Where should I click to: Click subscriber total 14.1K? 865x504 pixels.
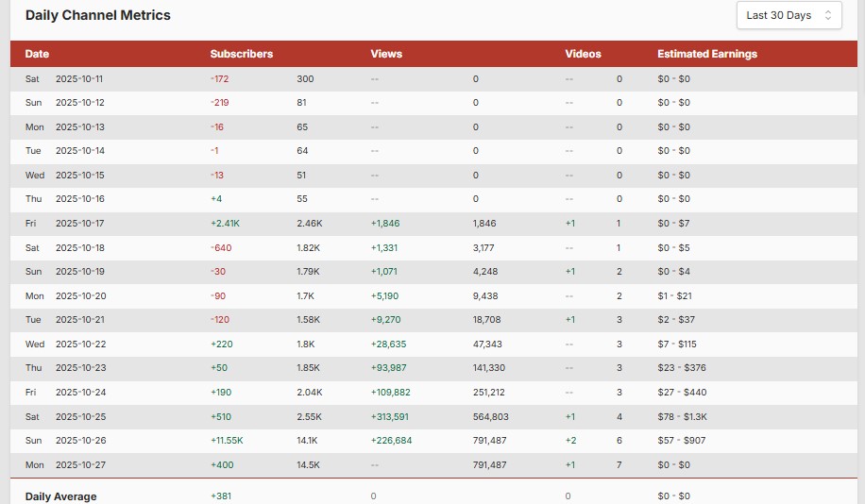pos(307,440)
